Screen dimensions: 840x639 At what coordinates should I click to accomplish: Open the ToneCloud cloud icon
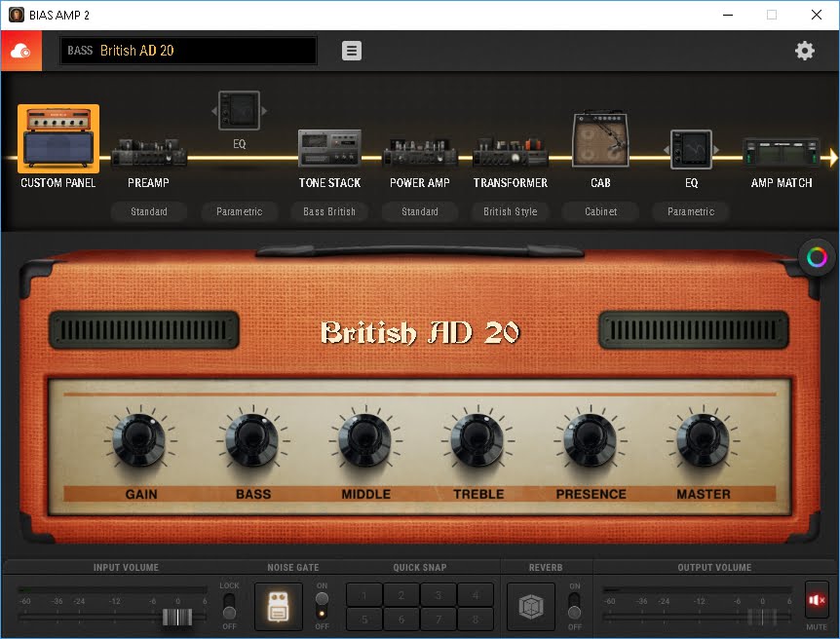point(20,51)
